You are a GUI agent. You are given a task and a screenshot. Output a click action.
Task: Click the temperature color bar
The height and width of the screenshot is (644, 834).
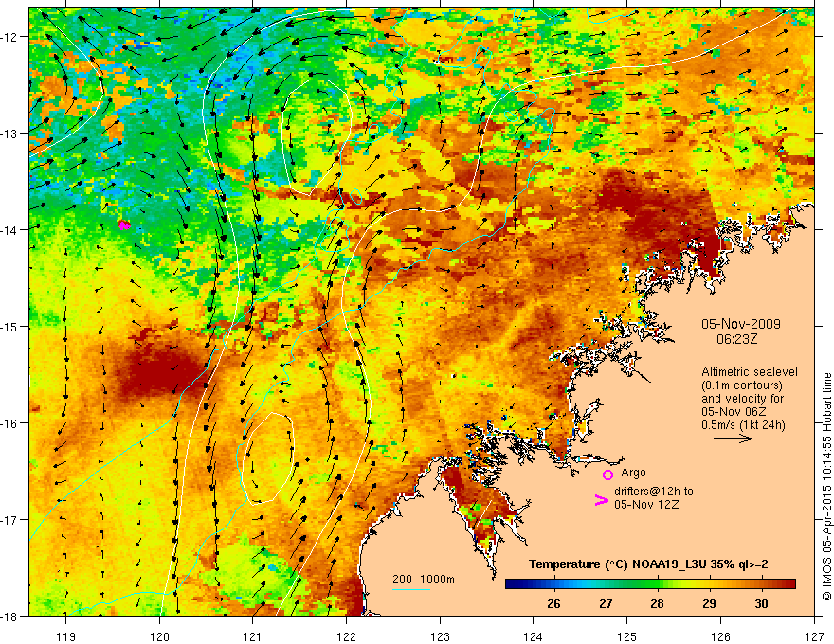(x=650, y=583)
